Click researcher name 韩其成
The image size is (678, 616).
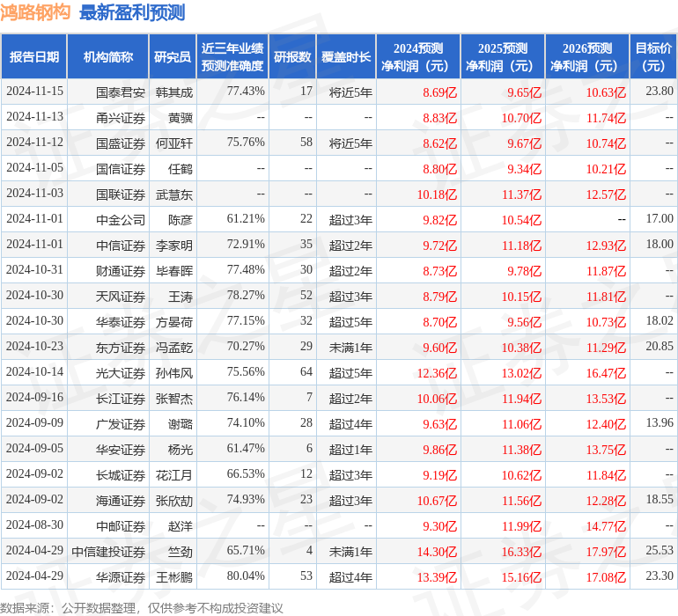[x=174, y=92]
